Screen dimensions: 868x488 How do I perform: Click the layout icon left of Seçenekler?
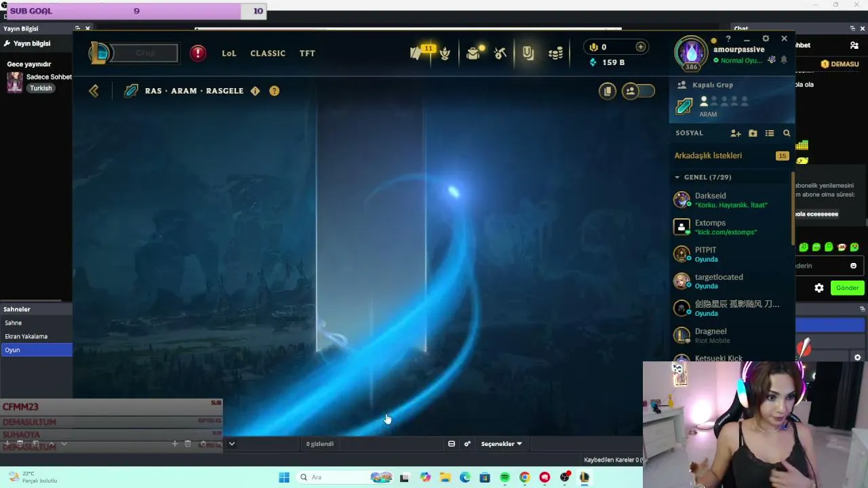coord(452,444)
